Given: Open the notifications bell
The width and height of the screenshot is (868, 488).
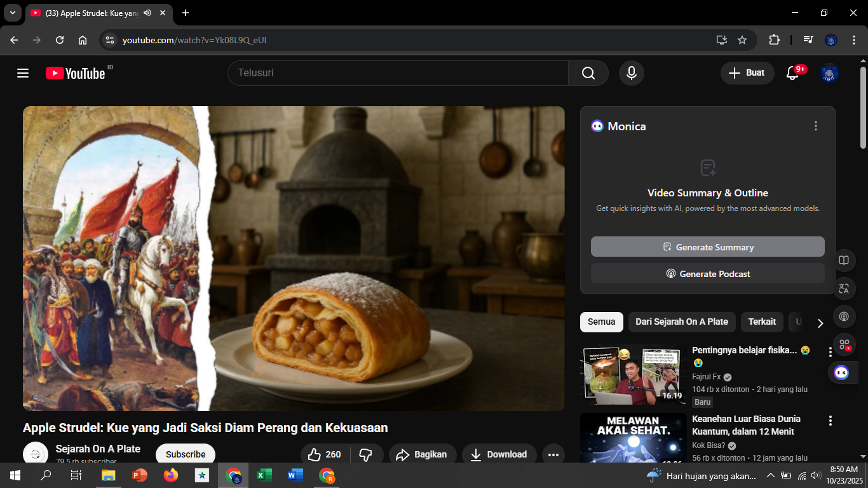Looking at the screenshot, I should (792, 73).
